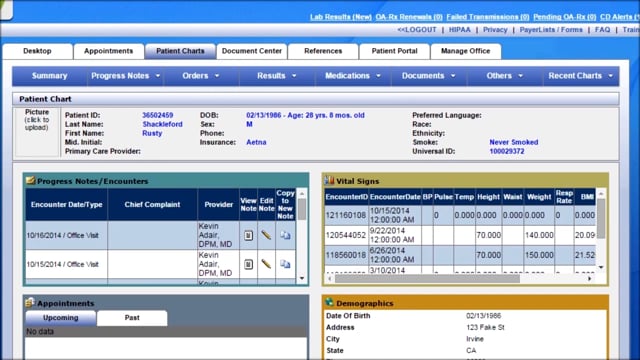Screen dimensions: 640x360
Task: Click the Demographics panel icon
Action: (x=329, y=302)
